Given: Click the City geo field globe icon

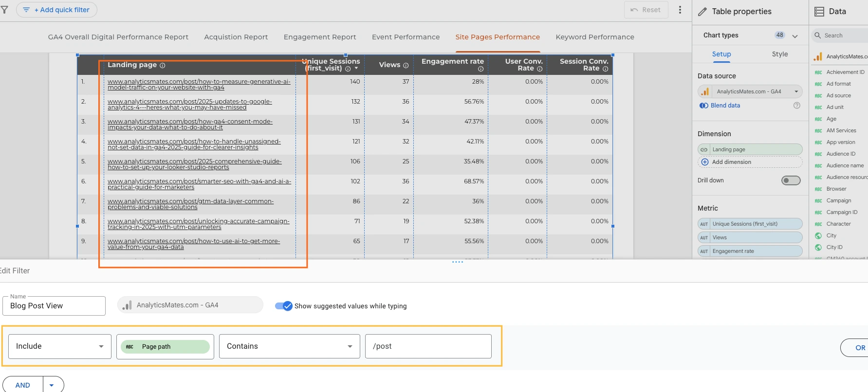Looking at the screenshot, I should (x=818, y=235).
